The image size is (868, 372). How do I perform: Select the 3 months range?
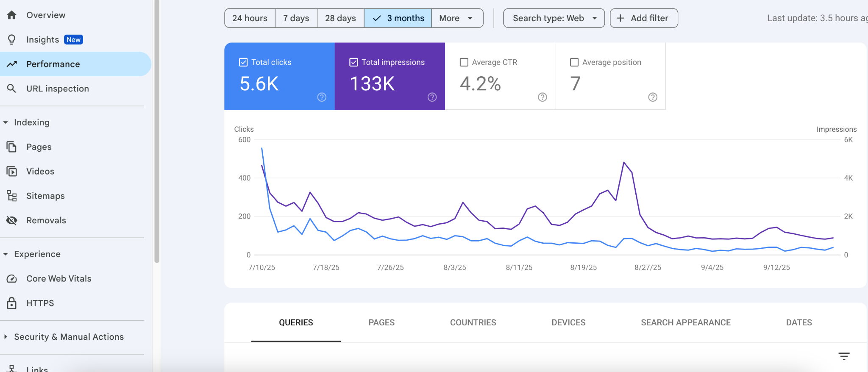[398, 18]
